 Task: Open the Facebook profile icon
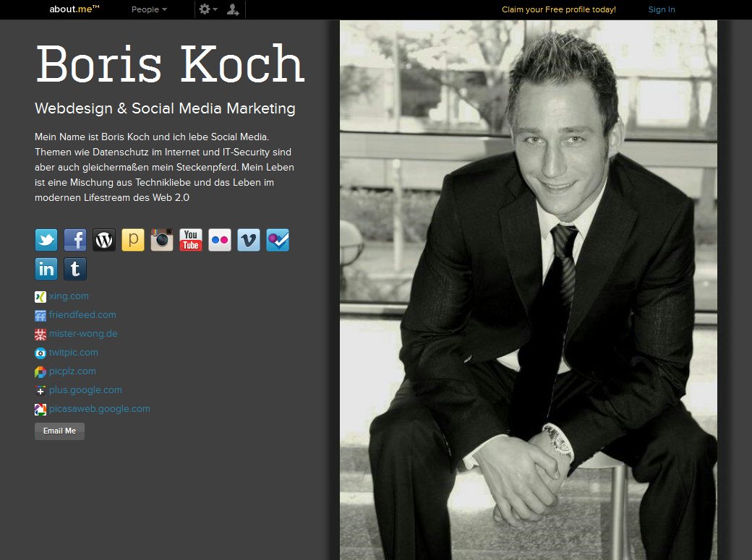pyautogui.click(x=75, y=240)
